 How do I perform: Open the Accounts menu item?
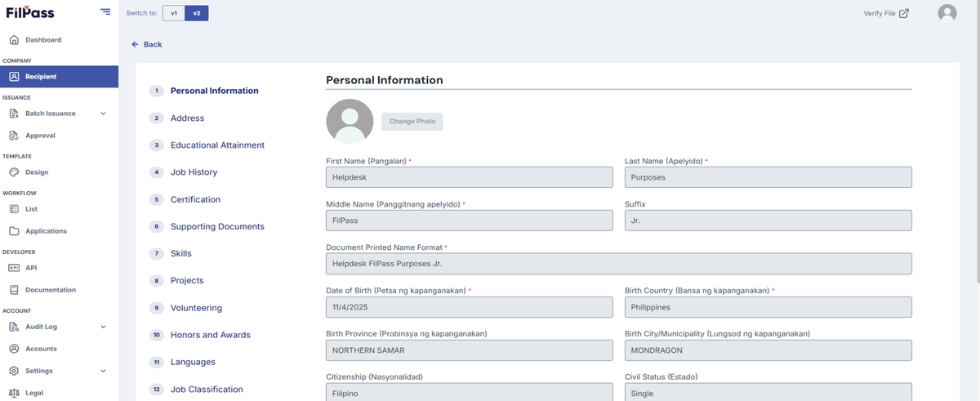41,349
